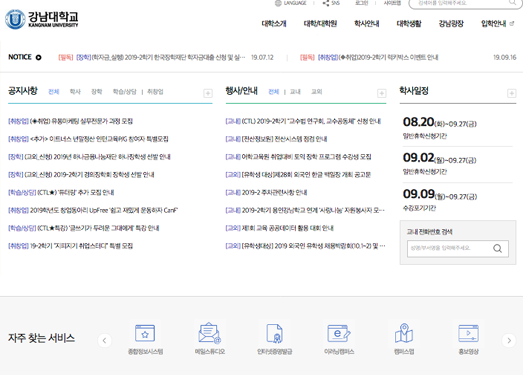523x375 pixels.
Task: Open the 전산시스템 점검 안내 notice
Action: (x=276, y=139)
